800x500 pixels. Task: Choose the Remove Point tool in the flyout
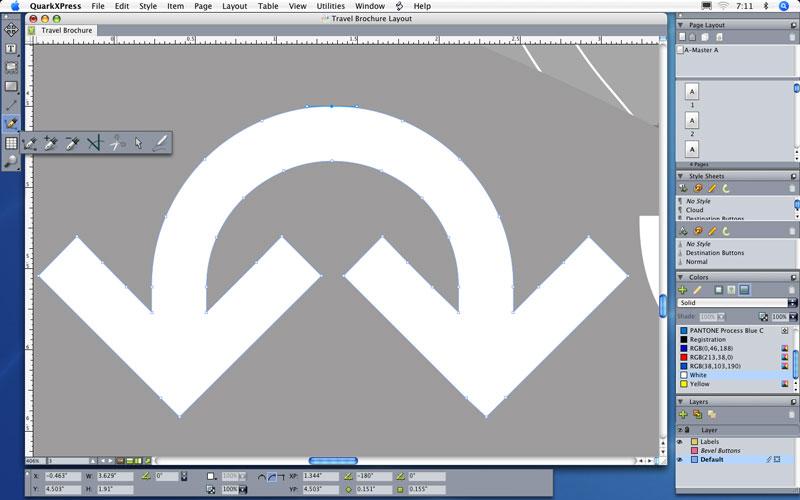tap(72, 143)
